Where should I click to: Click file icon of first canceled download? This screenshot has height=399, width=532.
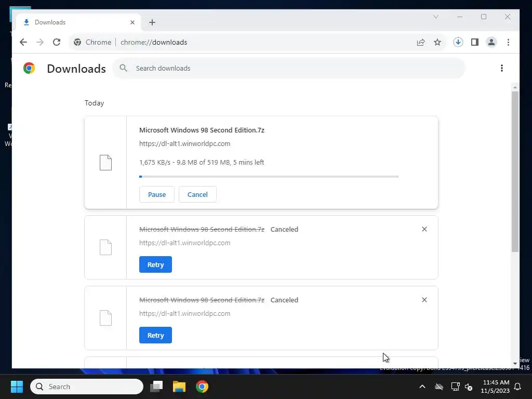point(105,247)
